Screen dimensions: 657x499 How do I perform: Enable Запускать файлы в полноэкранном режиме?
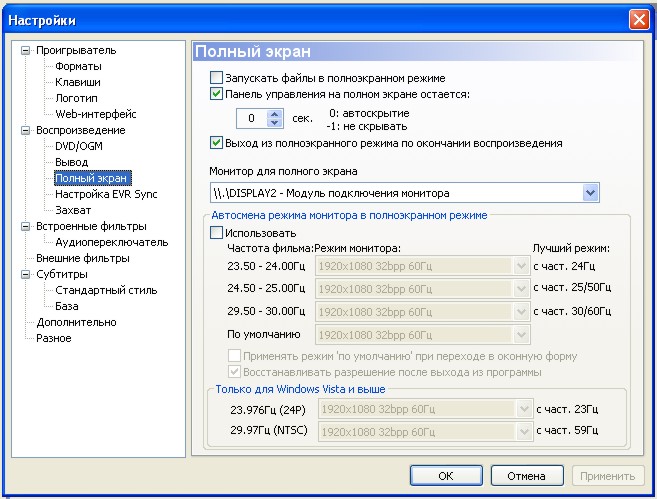(217, 78)
